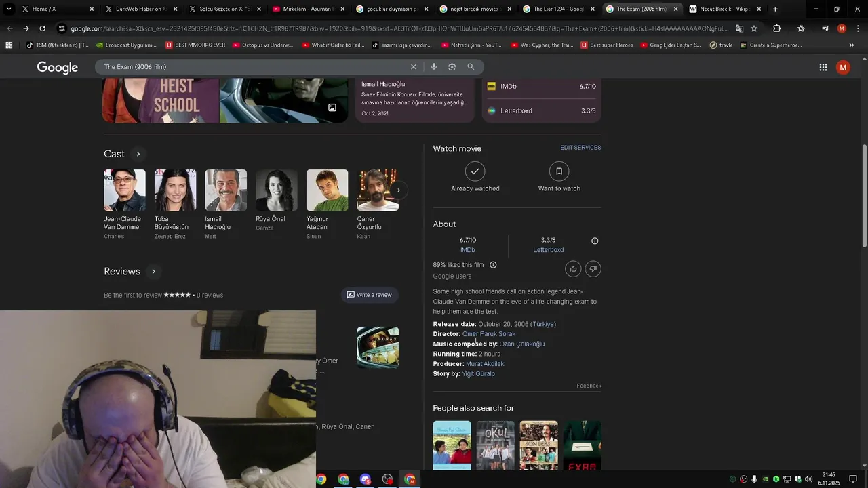Open a new browser tab
868x488 pixels.
tap(775, 9)
